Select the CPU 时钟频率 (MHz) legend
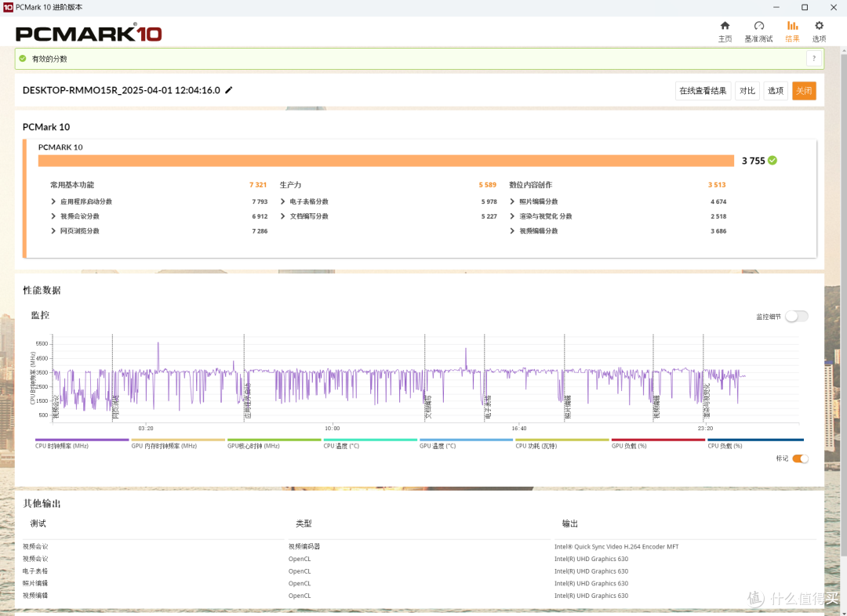 tap(82, 444)
